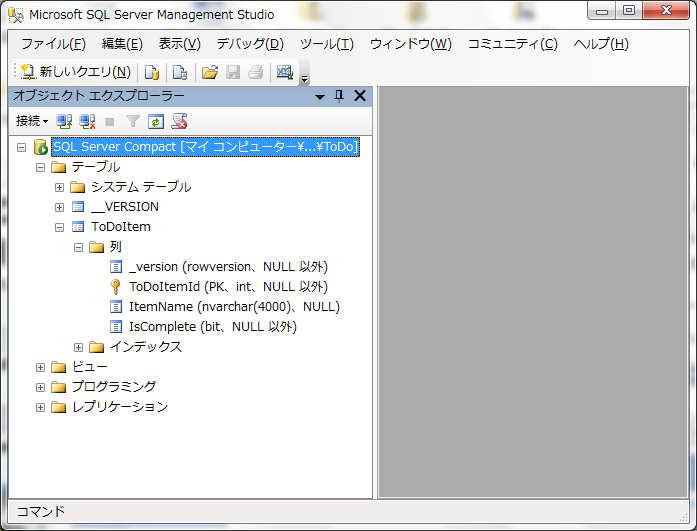Open the 編集(E) menu
Viewport: 697px width, 531px height.
(122, 44)
